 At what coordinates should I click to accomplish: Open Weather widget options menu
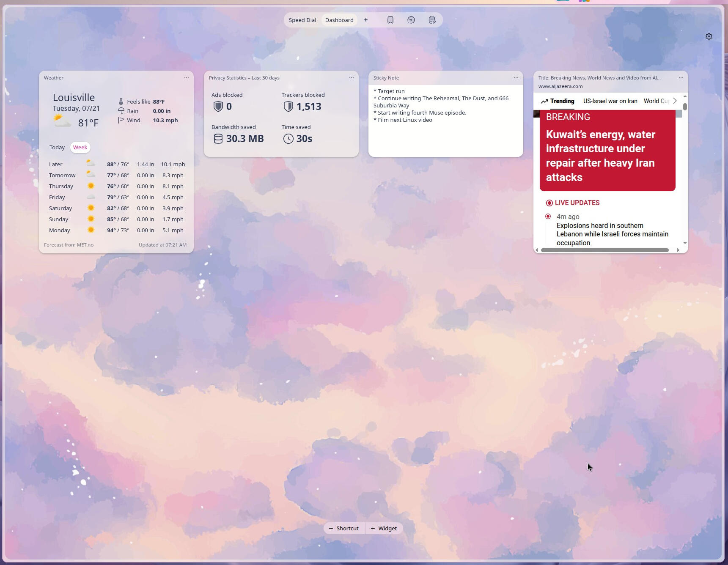click(x=187, y=78)
